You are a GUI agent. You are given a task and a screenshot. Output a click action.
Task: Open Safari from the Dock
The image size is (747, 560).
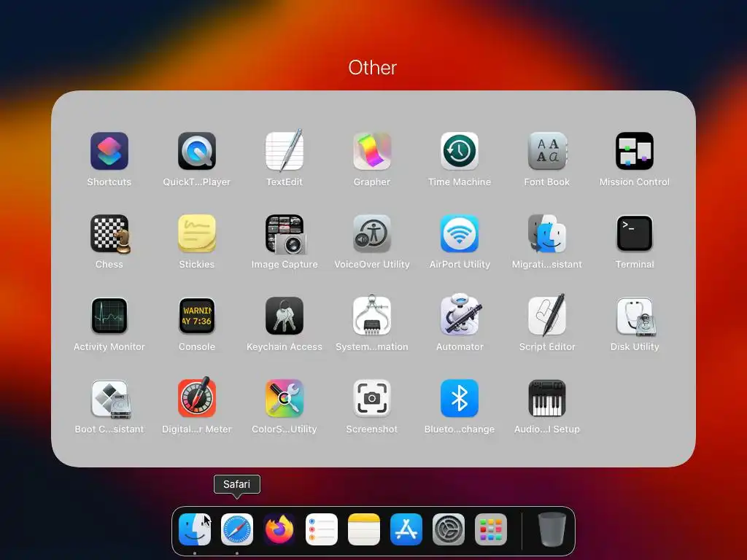(x=237, y=529)
